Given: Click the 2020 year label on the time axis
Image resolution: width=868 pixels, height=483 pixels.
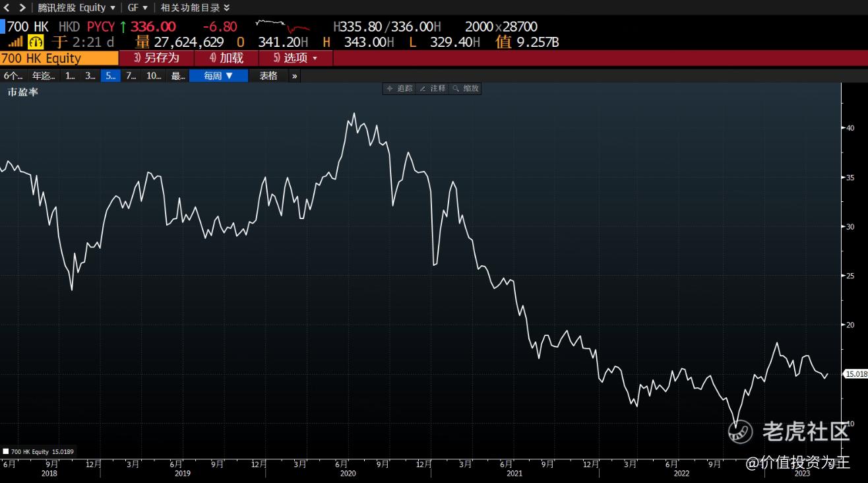Looking at the screenshot, I should click(x=348, y=473).
